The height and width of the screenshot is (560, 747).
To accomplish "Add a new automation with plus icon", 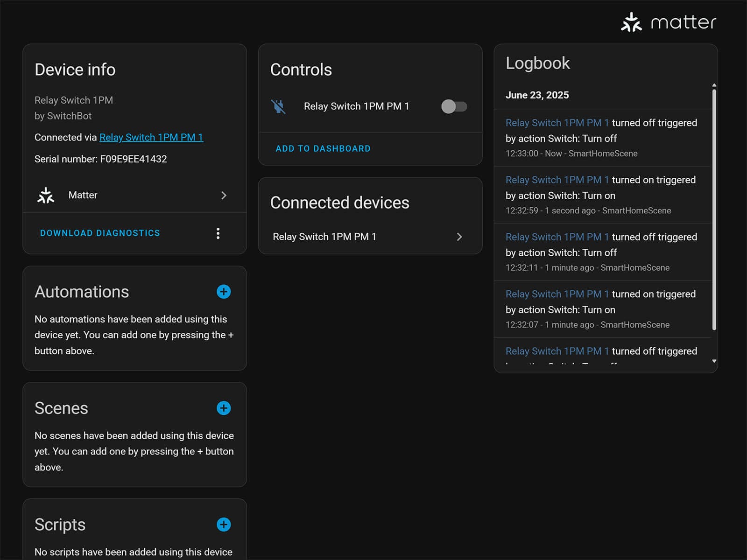I will [224, 292].
